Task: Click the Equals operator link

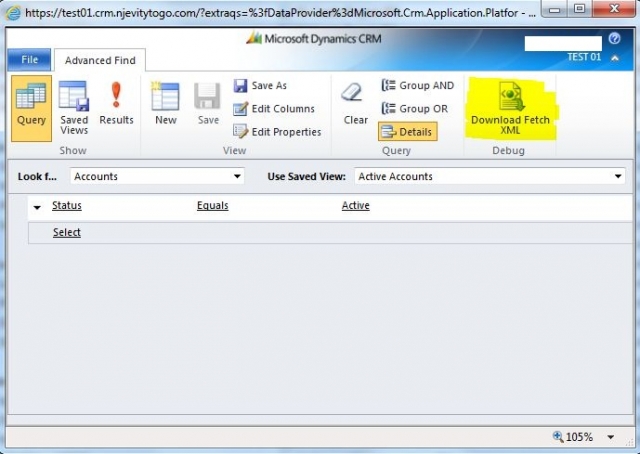Action: pyautogui.click(x=212, y=205)
